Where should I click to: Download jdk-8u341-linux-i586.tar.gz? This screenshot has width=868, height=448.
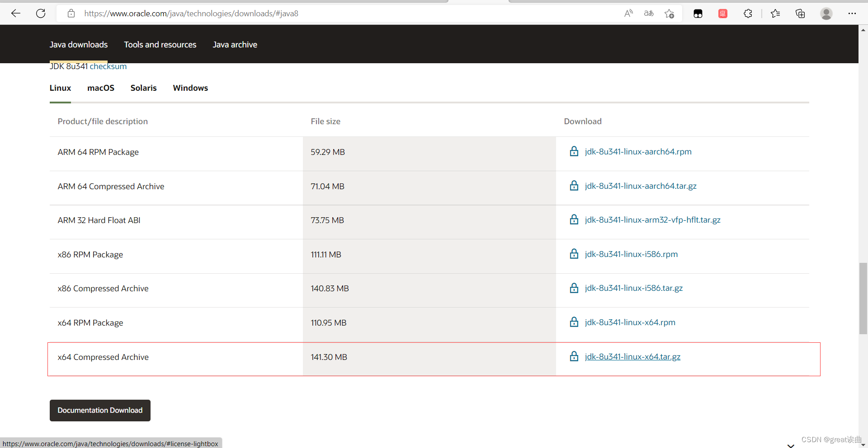tap(634, 288)
